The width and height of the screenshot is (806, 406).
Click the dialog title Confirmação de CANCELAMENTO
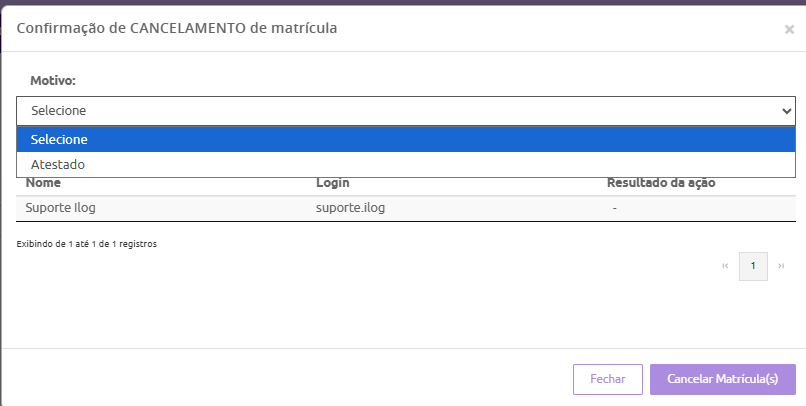(x=177, y=28)
